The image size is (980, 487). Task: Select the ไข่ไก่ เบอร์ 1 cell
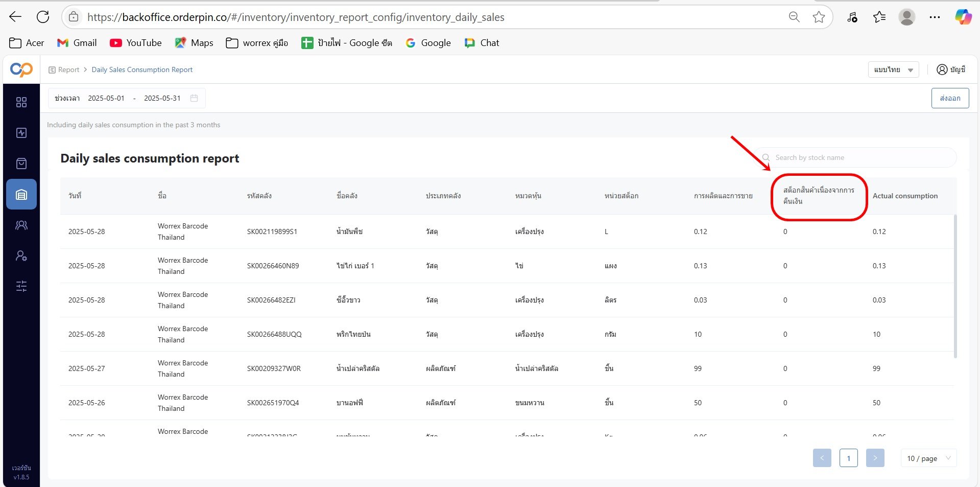[x=355, y=266]
